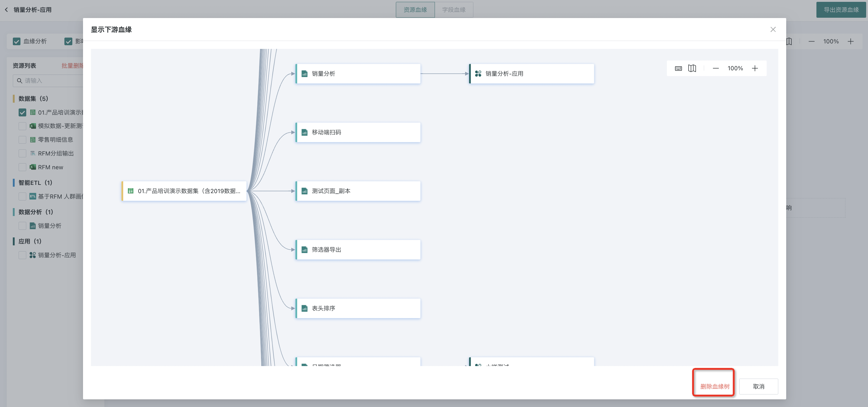
Task: Click 100% zoom value in dialog
Action: (735, 68)
